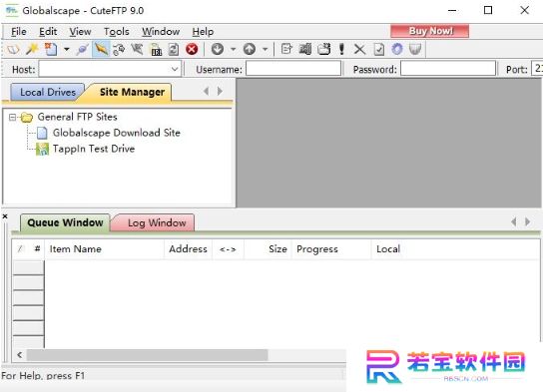Sort queue by Local column
546x392 pixels.
pyautogui.click(x=388, y=249)
